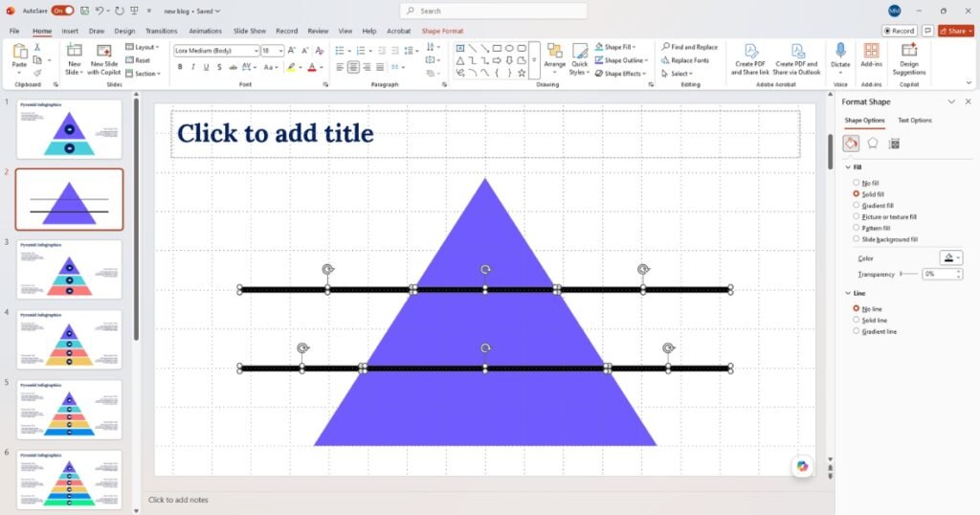Switch to the Insert tab
Screen dimensions: 980x515
tap(70, 31)
